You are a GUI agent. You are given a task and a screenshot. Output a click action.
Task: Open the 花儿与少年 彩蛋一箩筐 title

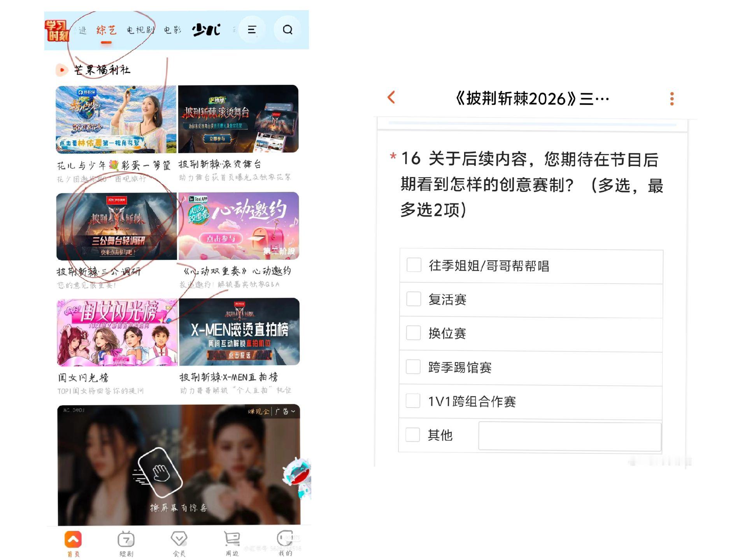(x=114, y=166)
